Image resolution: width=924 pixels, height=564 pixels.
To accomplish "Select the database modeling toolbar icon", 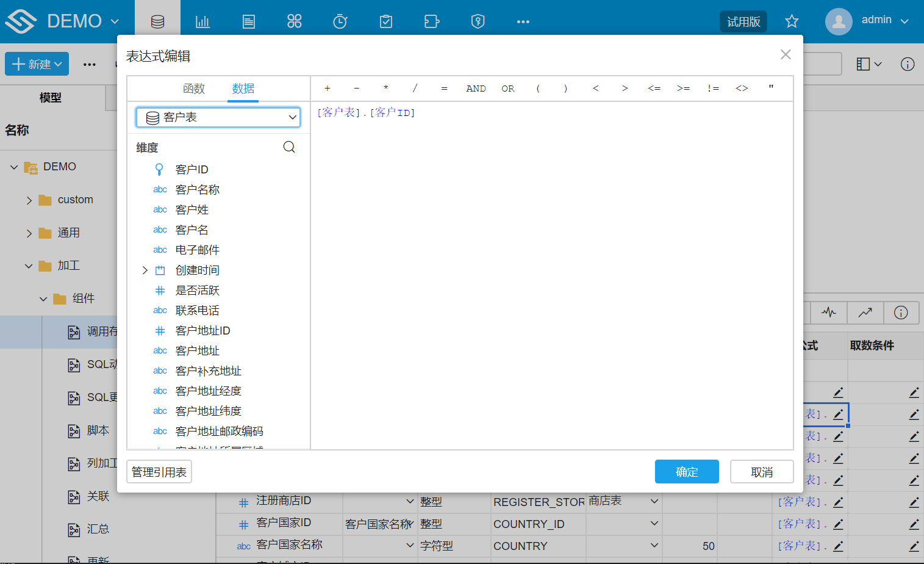I will (157, 20).
